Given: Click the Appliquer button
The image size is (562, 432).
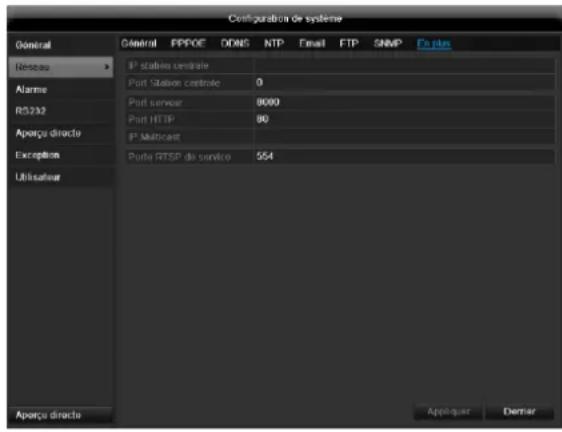Looking at the screenshot, I should pyautogui.click(x=448, y=412).
